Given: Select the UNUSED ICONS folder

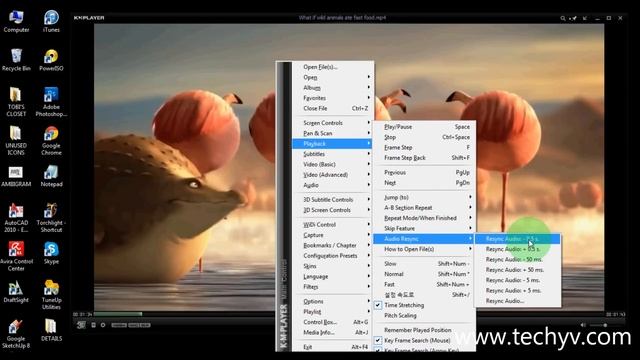Looking at the screenshot, I should point(16,141).
